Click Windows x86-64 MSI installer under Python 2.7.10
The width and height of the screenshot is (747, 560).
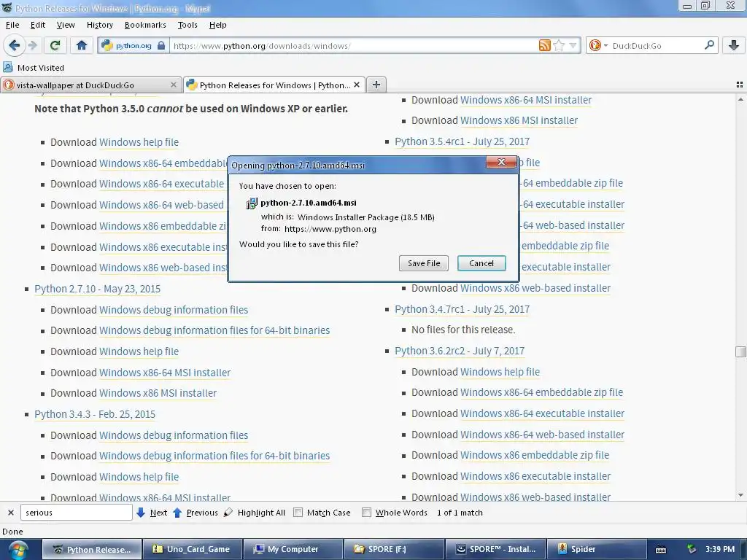(165, 373)
